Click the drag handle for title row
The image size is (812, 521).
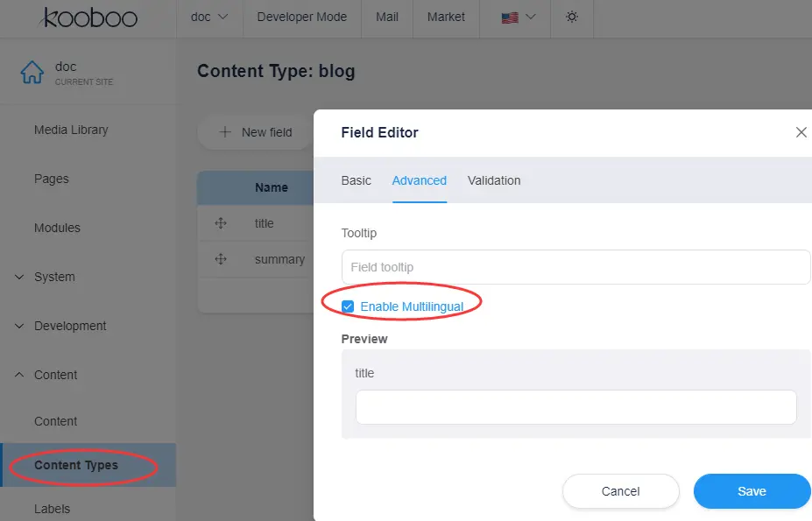coord(221,223)
